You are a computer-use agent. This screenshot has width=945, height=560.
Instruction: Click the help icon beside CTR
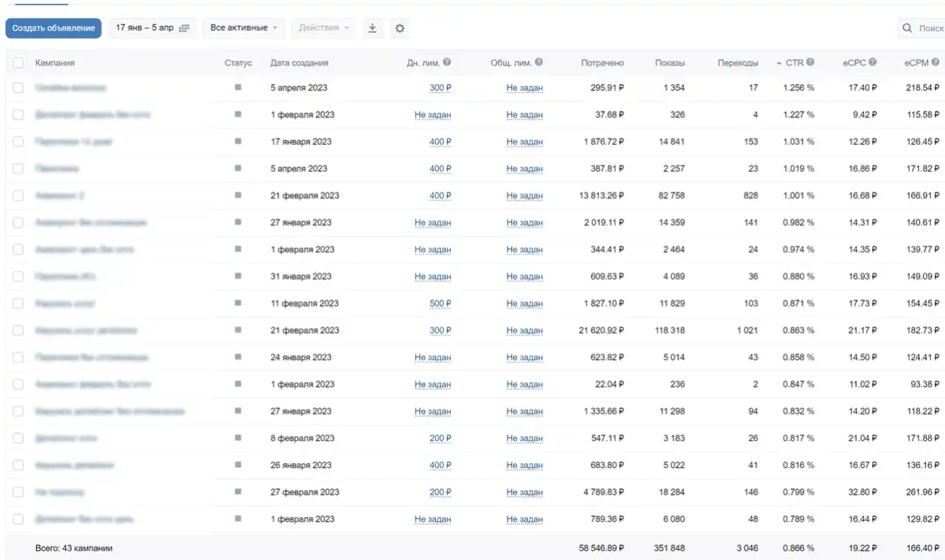[x=810, y=62]
